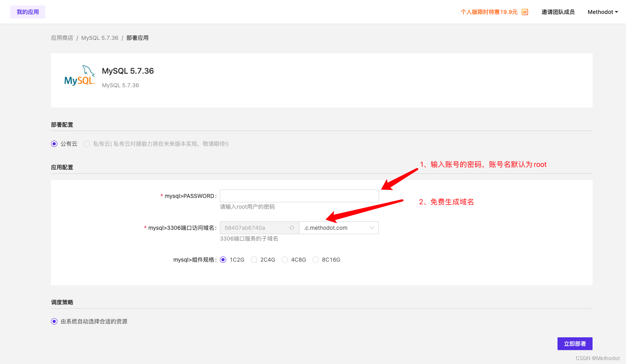
Task: Go to 应用商店 breadcrumb
Action: tap(62, 38)
